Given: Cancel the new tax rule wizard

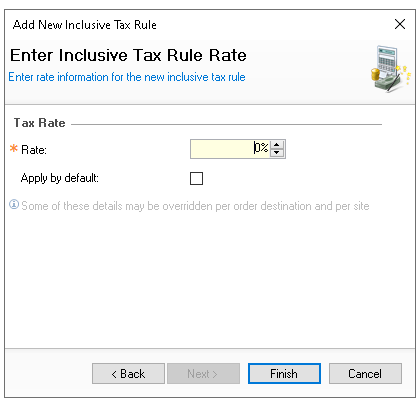Looking at the screenshot, I should point(365,374).
